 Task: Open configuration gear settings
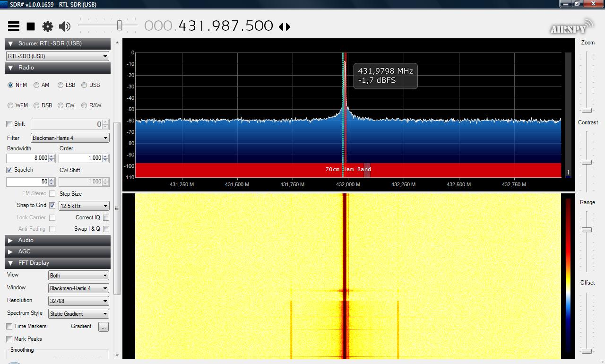coord(48,26)
